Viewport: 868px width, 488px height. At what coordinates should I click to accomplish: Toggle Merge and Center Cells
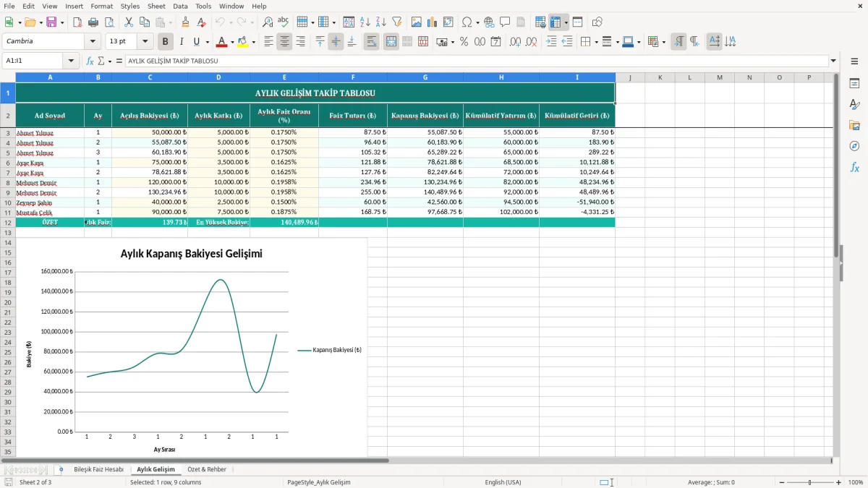391,42
